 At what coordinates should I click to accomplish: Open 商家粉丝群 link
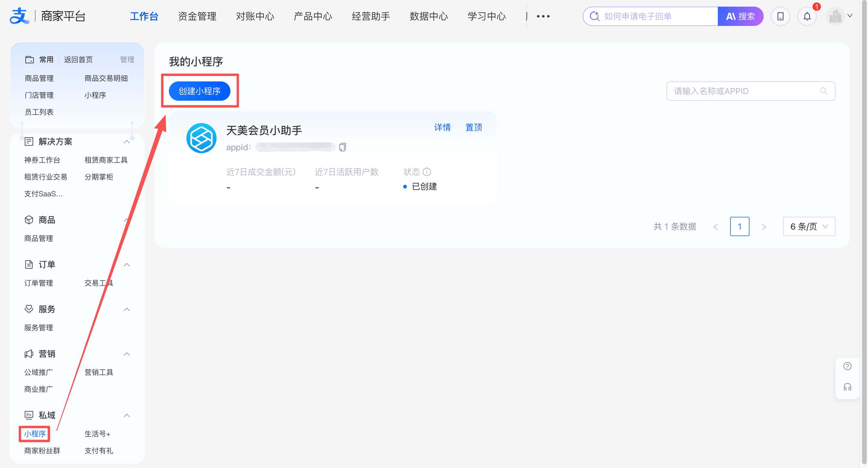(42, 451)
